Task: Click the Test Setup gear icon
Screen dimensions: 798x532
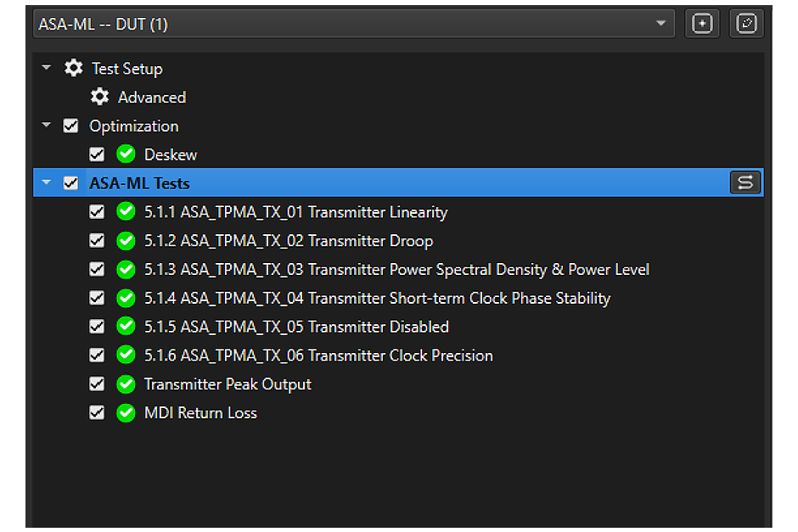Action: click(74, 69)
